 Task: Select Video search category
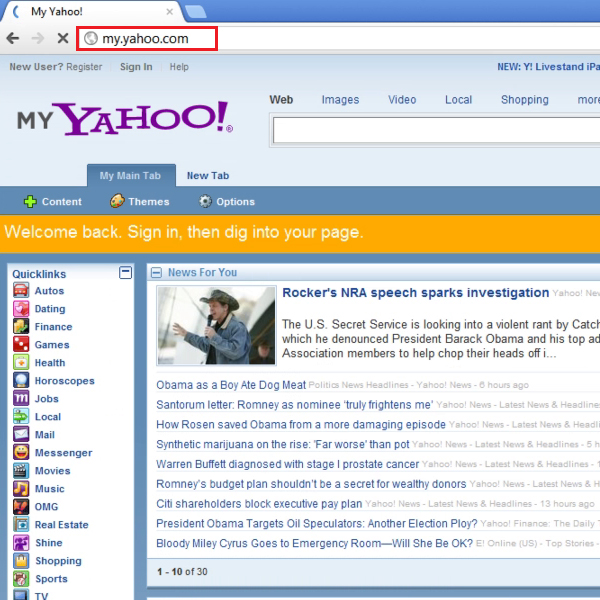tap(402, 99)
